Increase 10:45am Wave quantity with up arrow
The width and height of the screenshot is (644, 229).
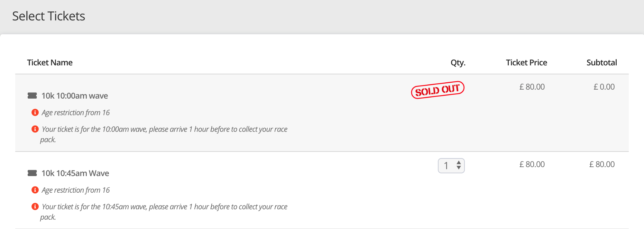coord(459,163)
